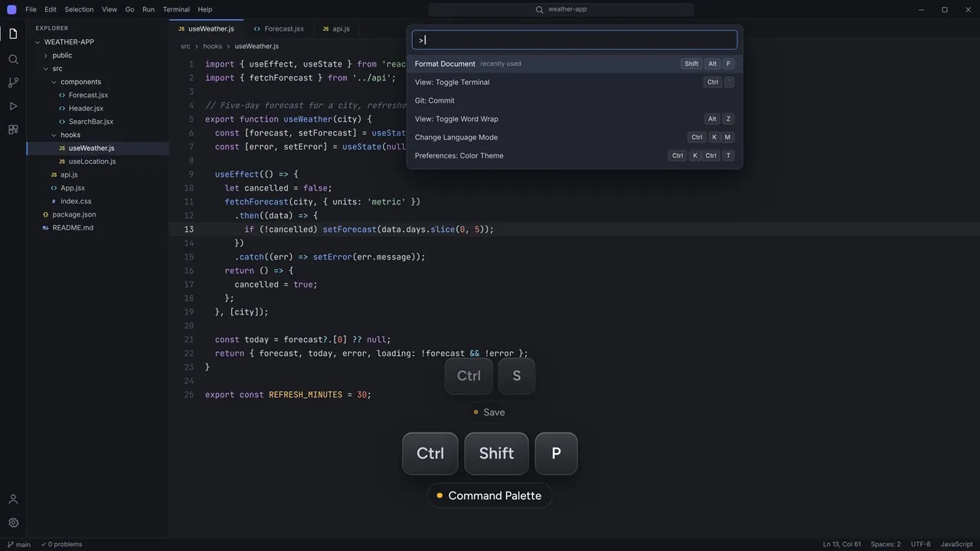The width and height of the screenshot is (980, 551).
Task: Change indentation via Spaces: 2 status item
Action: coord(886,544)
